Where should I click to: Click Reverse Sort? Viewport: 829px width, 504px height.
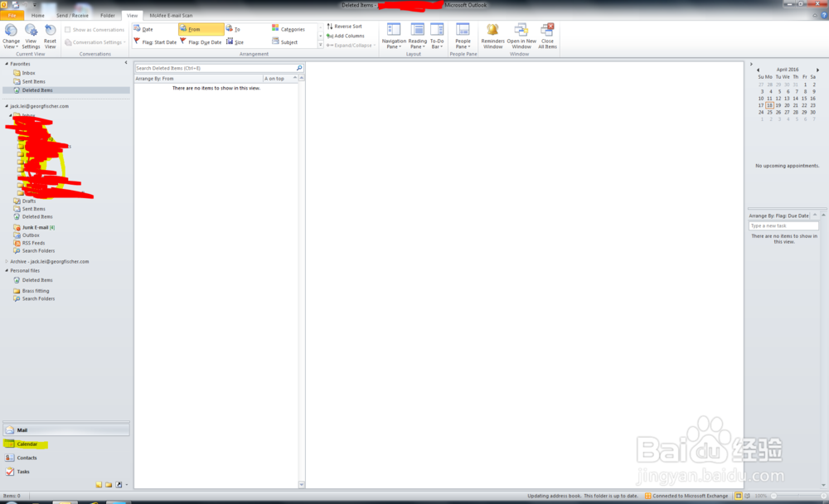pos(345,26)
